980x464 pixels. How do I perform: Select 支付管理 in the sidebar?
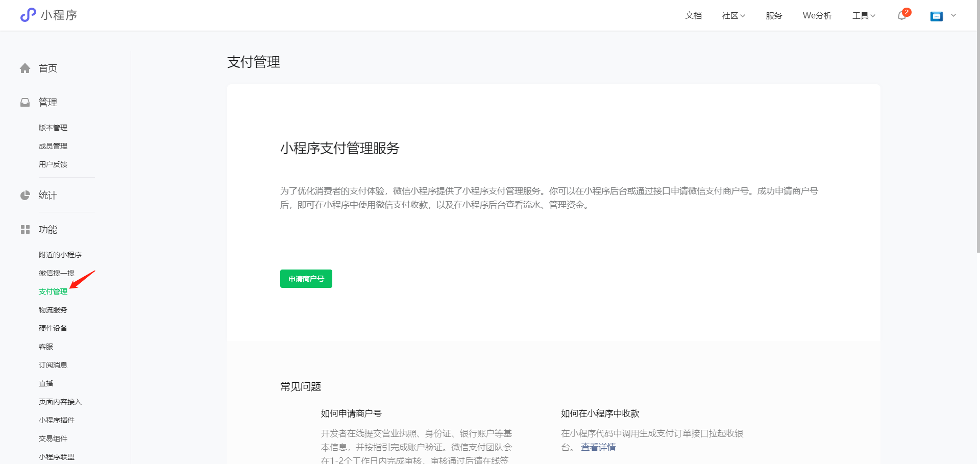click(x=53, y=291)
